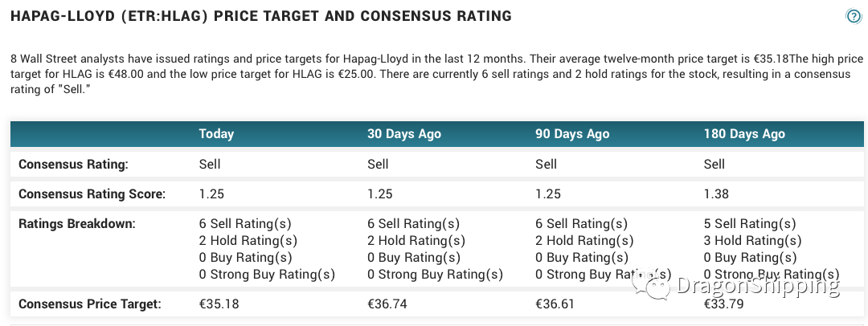The height and width of the screenshot is (326, 868).
Task: Click the 3 Hold Rating(s) entry
Action: [x=753, y=241]
